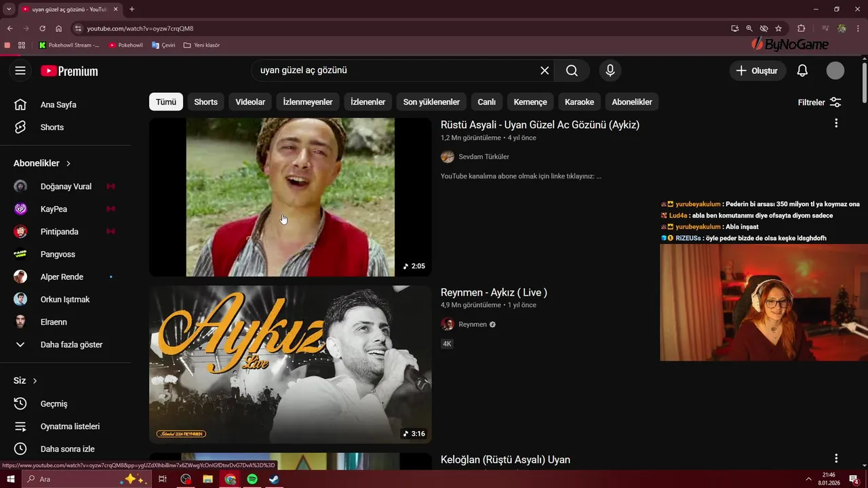Expand Daha fazla göster subscriptions
The image size is (868, 488).
(x=71, y=344)
